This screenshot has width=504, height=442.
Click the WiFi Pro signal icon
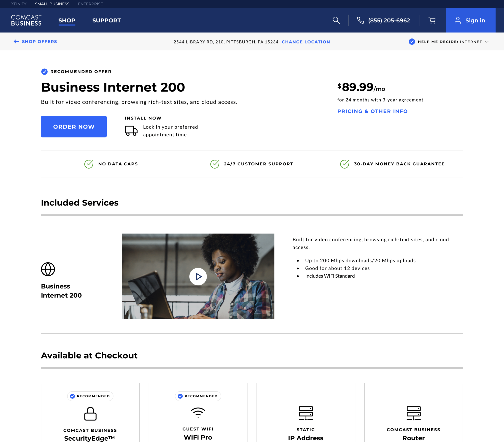pos(198,412)
